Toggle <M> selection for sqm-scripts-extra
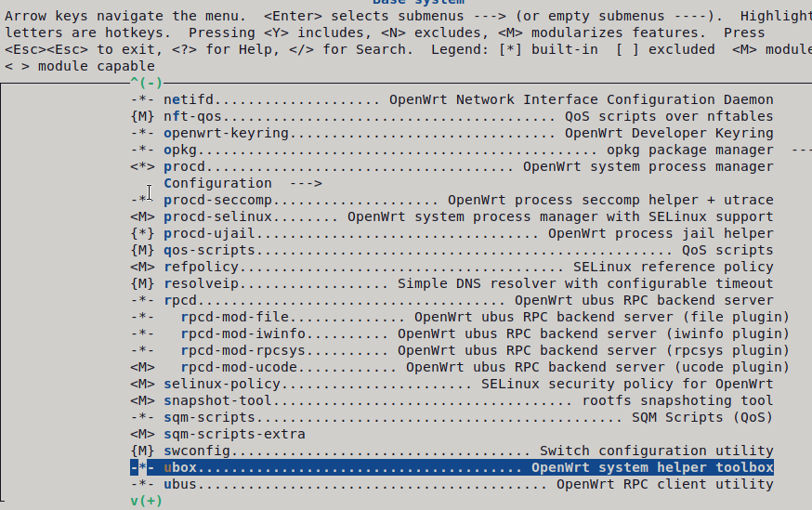Screen dimensions: 812x510 142,435
